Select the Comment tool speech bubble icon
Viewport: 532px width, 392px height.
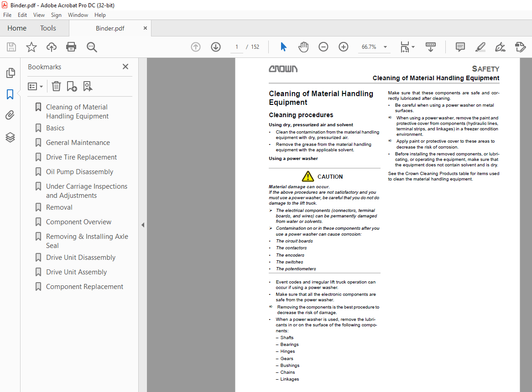click(x=460, y=47)
